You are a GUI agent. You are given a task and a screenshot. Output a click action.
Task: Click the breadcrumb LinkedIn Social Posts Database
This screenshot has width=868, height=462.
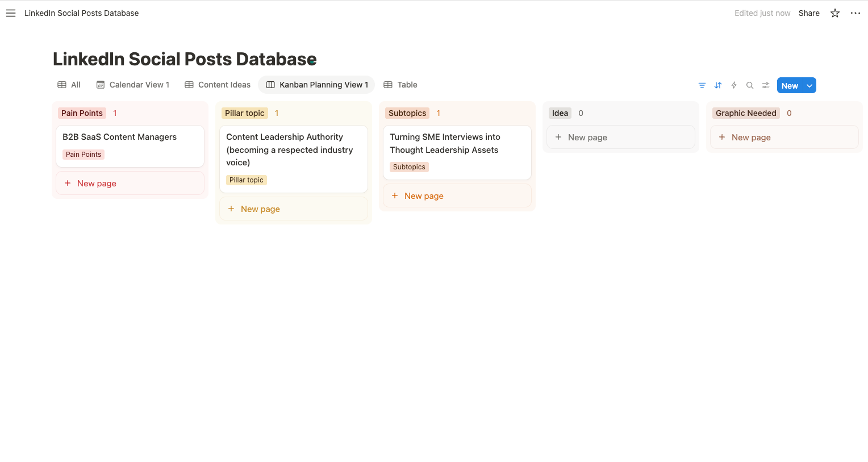point(81,13)
